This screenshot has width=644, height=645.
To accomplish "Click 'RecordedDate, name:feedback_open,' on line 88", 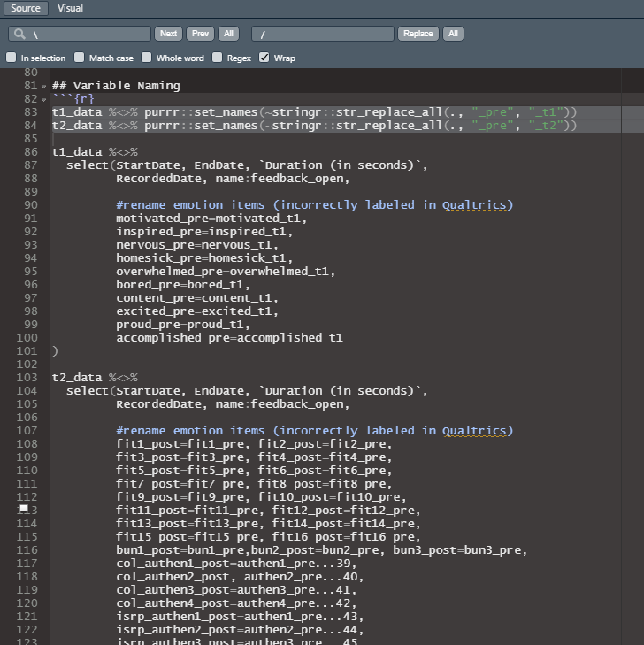I will pyautogui.click(x=233, y=179).
